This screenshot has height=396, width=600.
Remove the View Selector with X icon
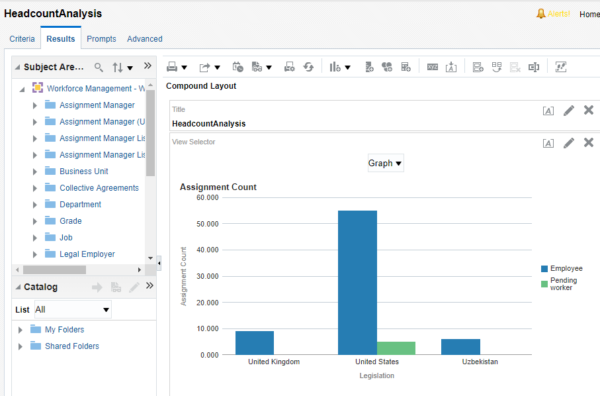pos(589,143)
